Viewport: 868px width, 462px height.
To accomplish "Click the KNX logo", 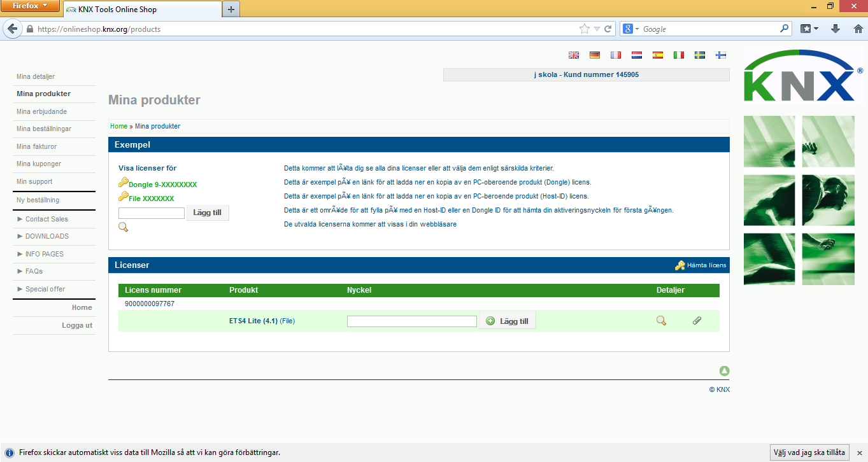I will point(804,76).
